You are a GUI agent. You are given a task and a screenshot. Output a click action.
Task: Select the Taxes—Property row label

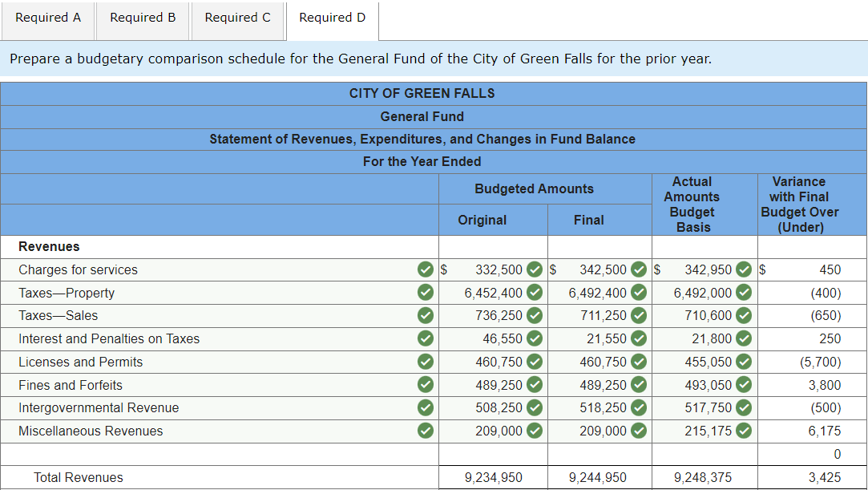67,293
